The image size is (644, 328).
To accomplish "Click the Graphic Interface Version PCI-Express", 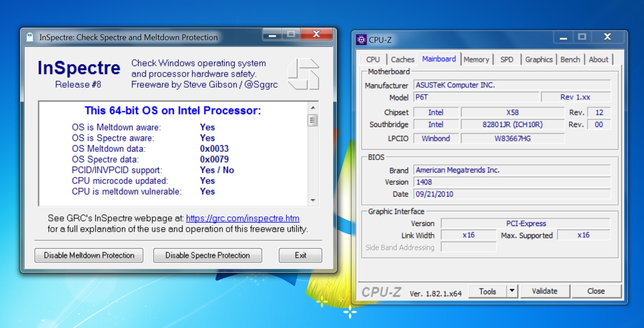I will click(x=526, y=224).
